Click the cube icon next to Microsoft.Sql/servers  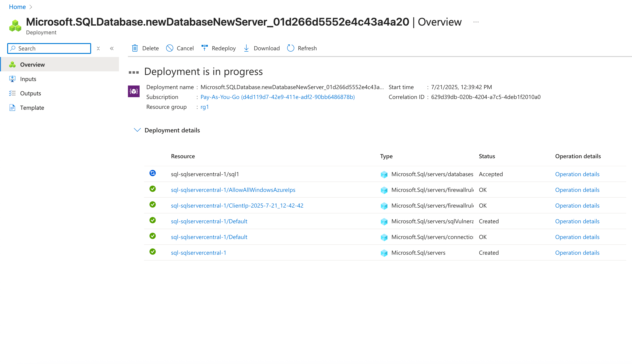[x=384, y=253]
